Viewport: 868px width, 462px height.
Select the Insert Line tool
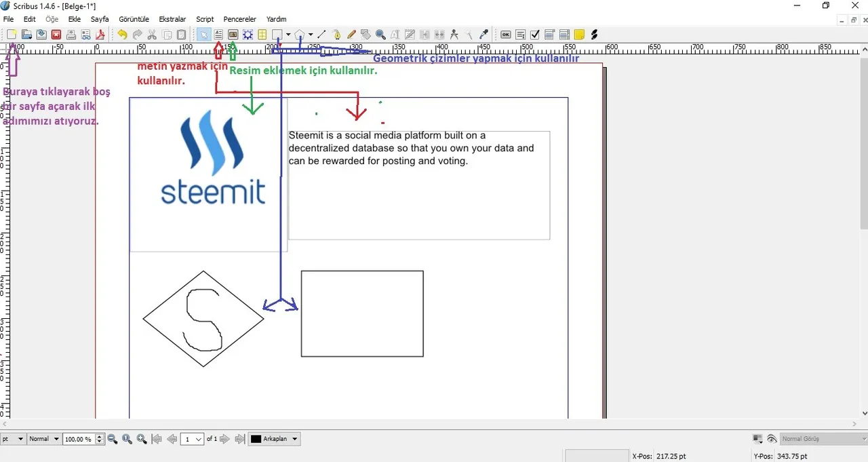click(x=321, y=35)
